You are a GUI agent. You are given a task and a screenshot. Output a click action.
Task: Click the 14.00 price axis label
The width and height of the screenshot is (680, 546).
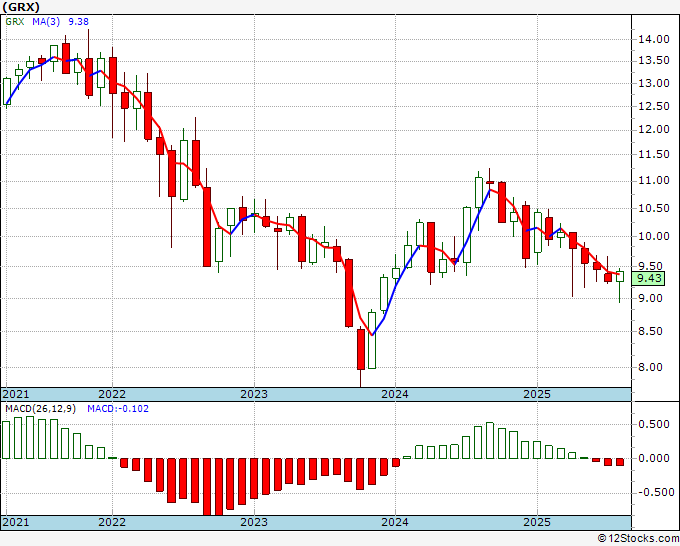pos(654,39)
